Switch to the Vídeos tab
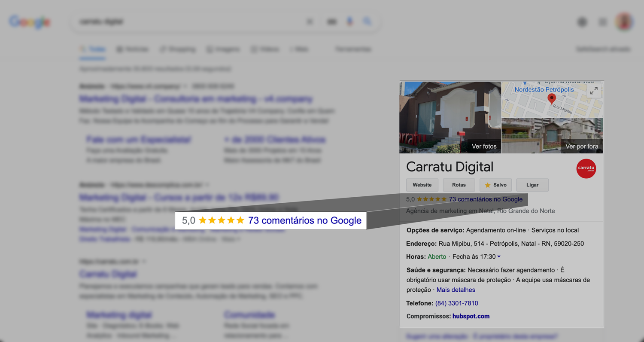This screenshot has height=342, width=644. click(265, 49)
